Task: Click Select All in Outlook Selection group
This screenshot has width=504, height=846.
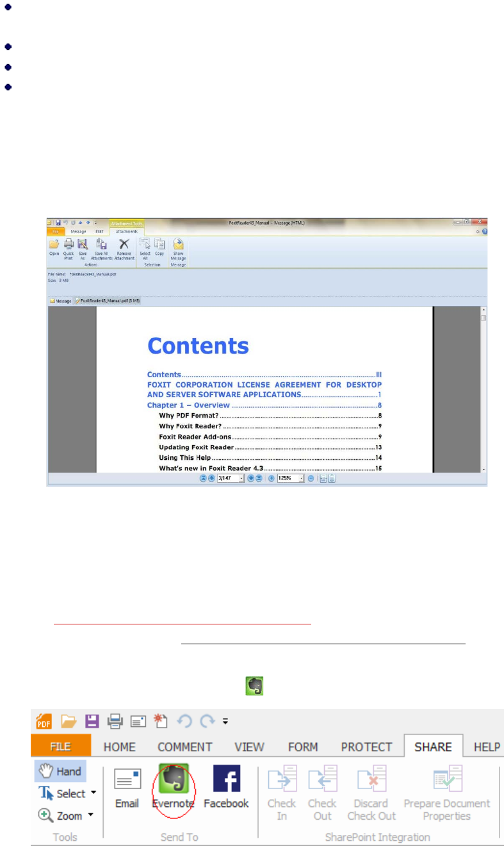Action: tap(145, 249)
